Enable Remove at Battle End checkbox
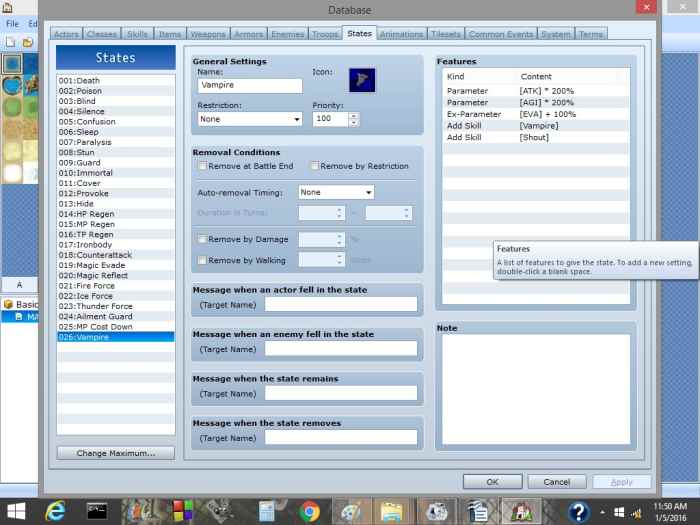Screen dimensions: 700x525 tap(203, 166)
